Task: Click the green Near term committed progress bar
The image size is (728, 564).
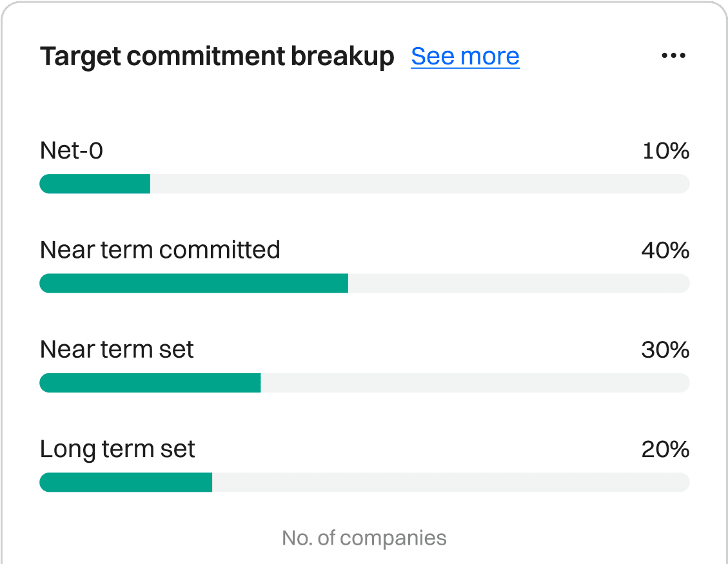Action: point(193,283)
